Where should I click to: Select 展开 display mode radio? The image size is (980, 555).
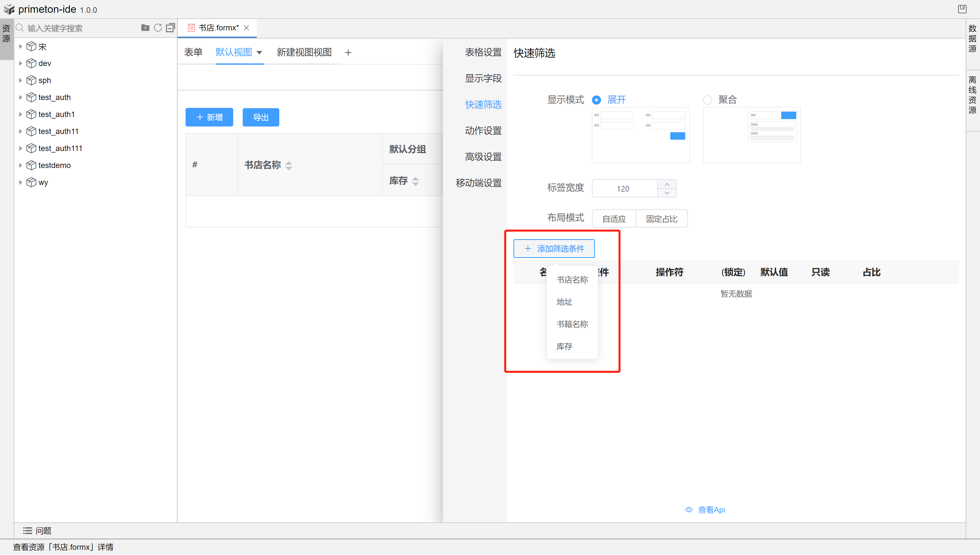pyautogui.click(x=596, y=100)
